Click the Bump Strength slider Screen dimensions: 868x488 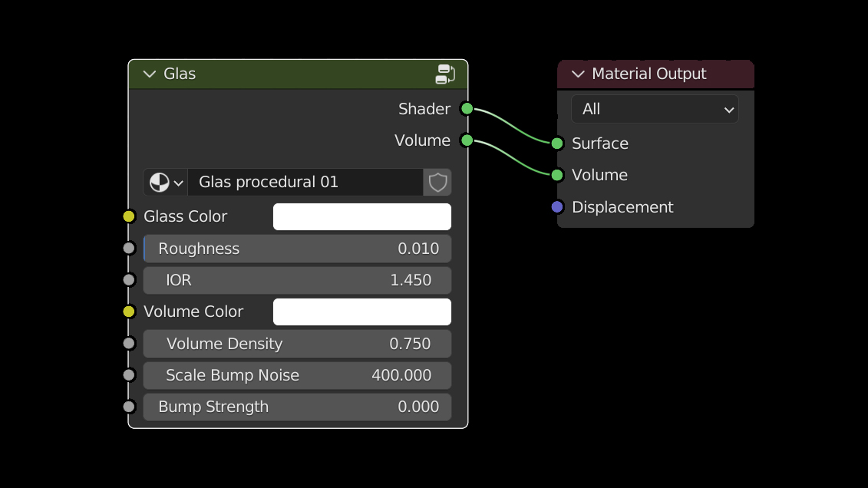[x=297, y=407]
